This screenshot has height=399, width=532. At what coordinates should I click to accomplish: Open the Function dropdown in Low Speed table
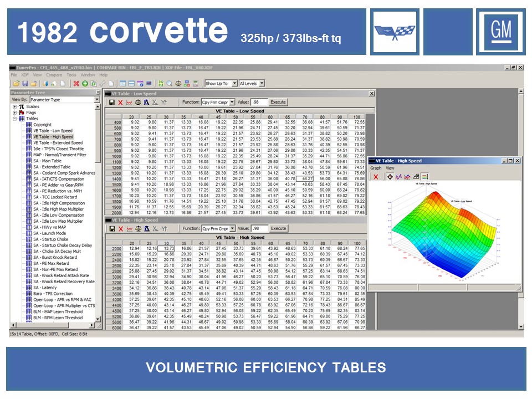(x=232, y=102)
